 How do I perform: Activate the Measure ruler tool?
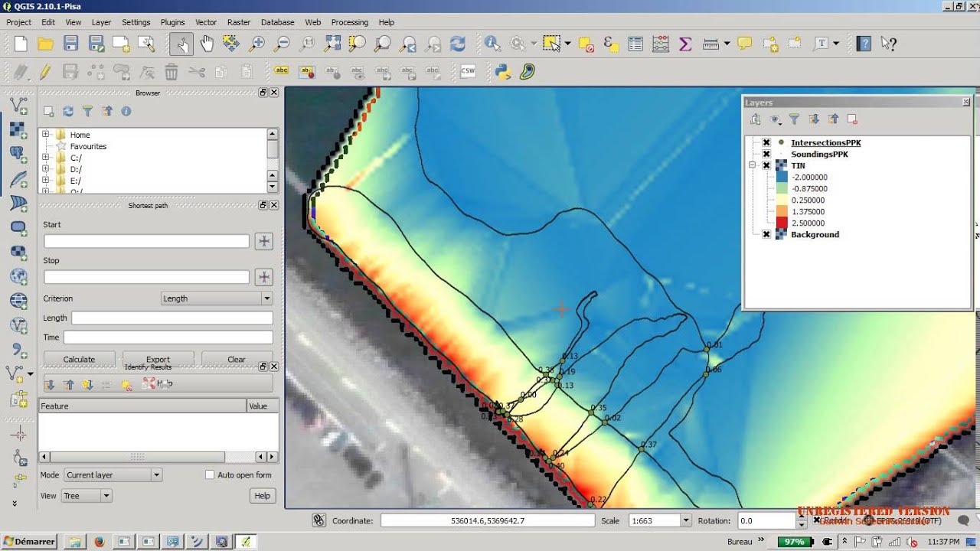click(x=710, y=44)
